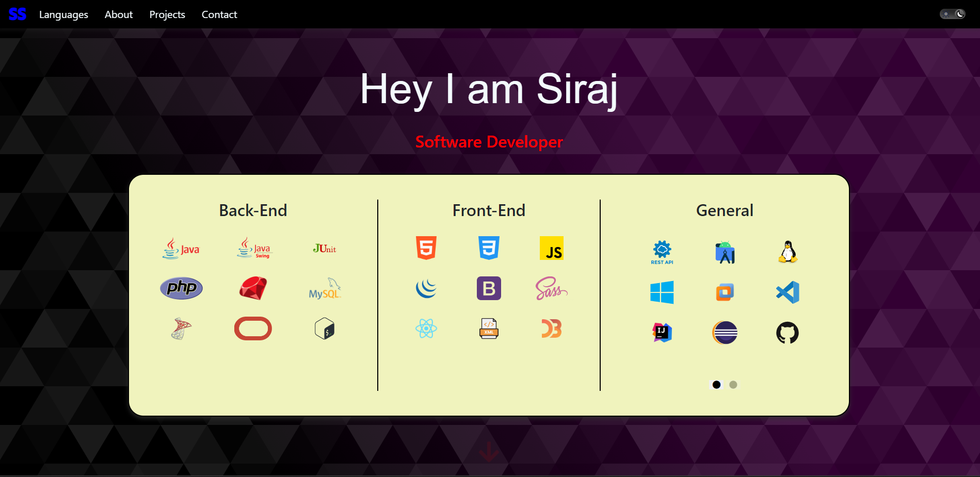Click the red down arrow
The width and height of the screenshot is (980, 477).
489,452
